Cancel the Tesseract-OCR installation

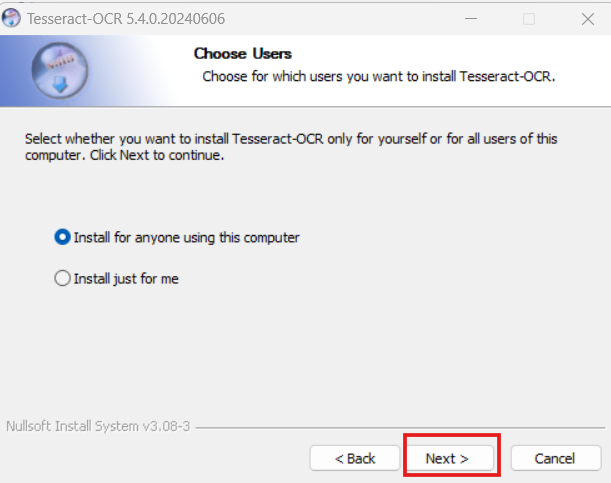coord(555,458)
